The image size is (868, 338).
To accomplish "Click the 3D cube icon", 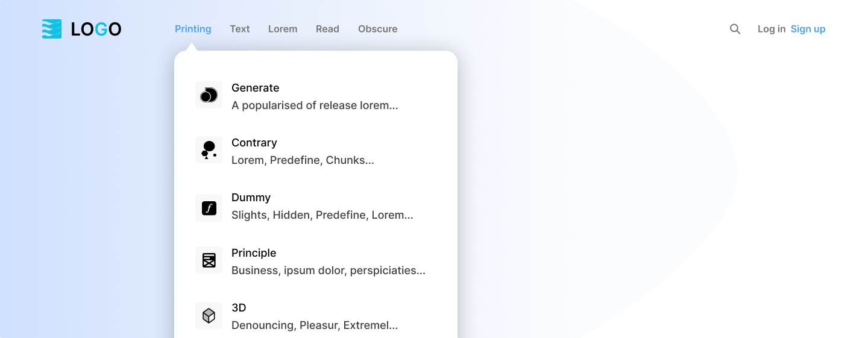I will (x=209, y=316).
